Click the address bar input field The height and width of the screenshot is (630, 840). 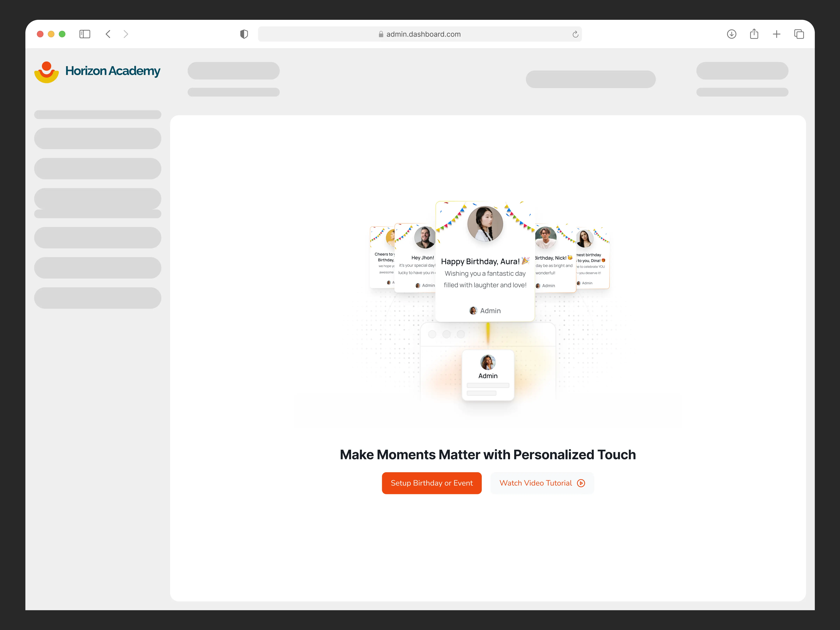(x=420, y=34)
